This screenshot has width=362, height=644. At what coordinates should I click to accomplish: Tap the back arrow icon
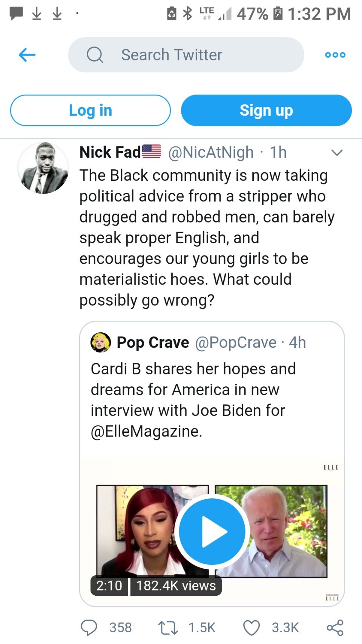click(27, 55)
